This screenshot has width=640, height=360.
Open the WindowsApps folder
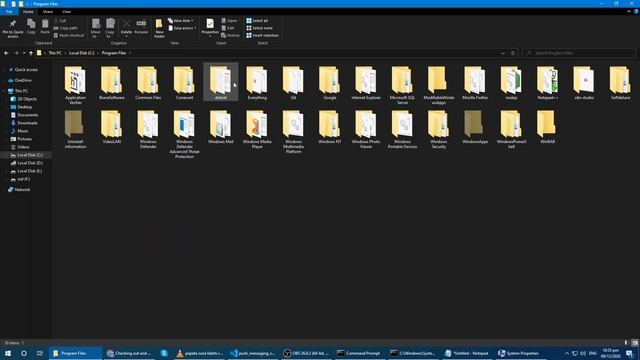pyautogui.click(x=475, y=127)
